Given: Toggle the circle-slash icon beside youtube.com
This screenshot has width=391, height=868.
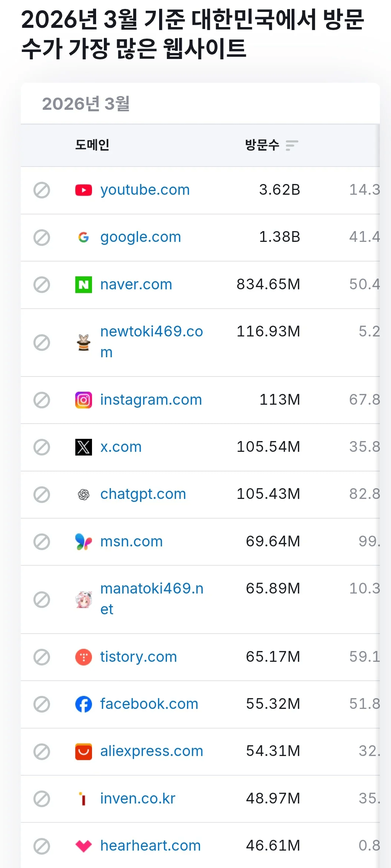Looking at the screenshot, I should [x=42, y=190].
